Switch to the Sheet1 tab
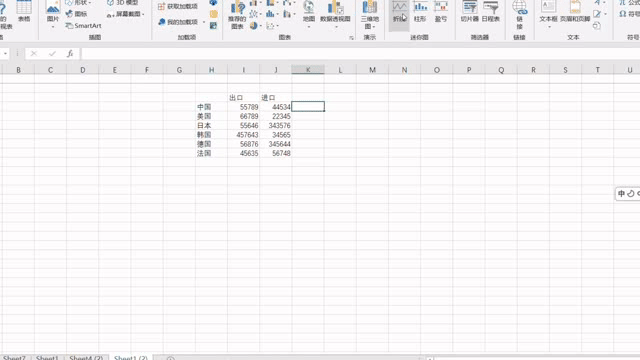This screenshot has height=360, width=640. pyautogui.click(x=47, y=358)
